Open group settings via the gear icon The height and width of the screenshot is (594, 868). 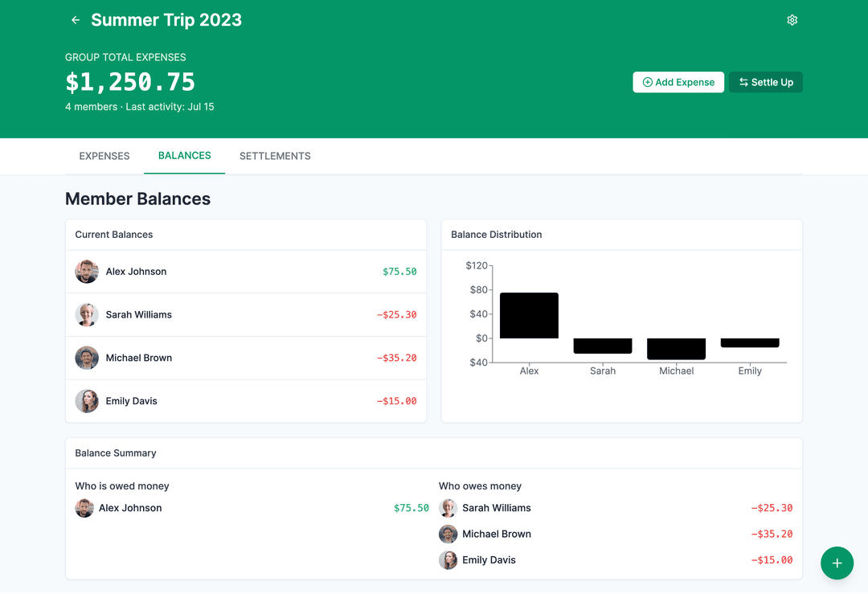[x=792, y=19]
